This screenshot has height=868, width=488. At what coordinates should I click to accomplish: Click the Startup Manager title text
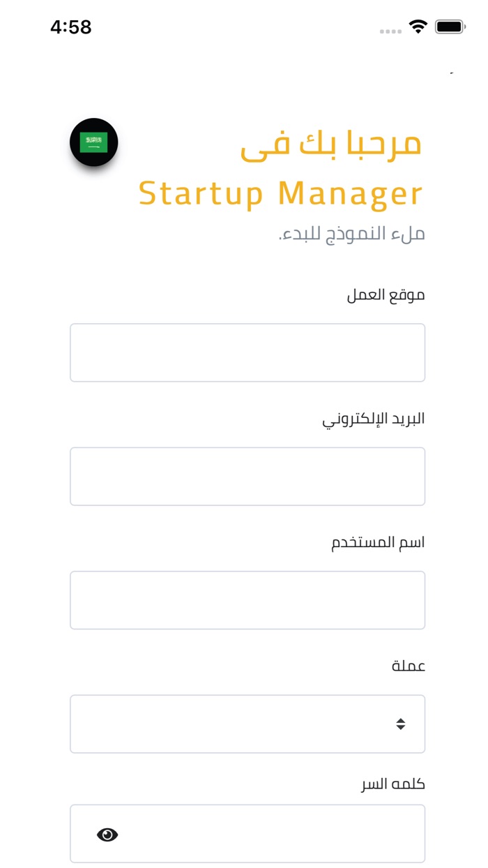pos(282,193)
